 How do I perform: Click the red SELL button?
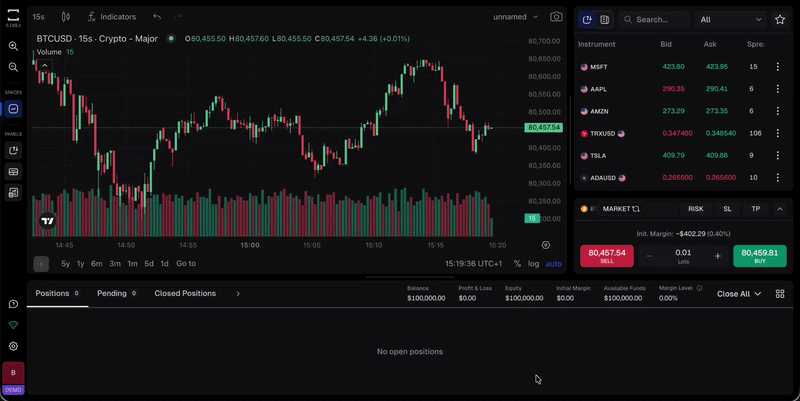(607, 256)
